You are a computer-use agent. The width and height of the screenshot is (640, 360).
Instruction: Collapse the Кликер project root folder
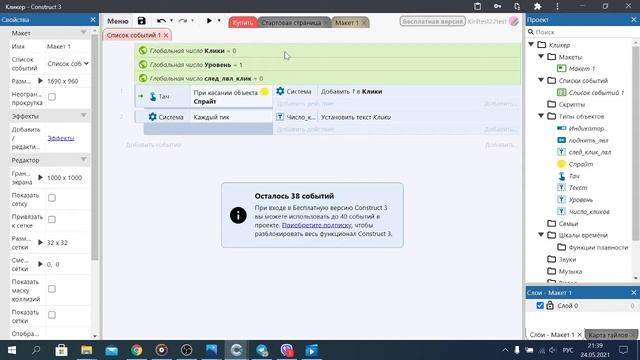coord(531,44)
